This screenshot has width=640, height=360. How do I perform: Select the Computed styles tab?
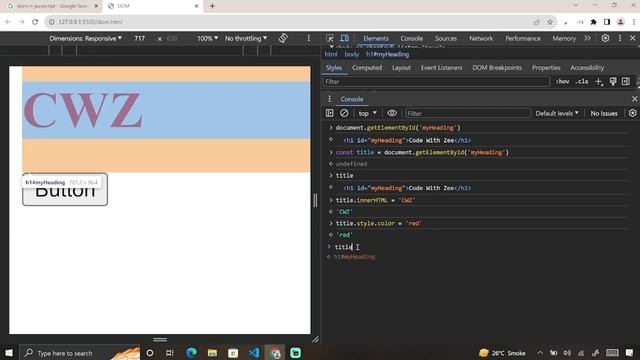coord(367,68)
